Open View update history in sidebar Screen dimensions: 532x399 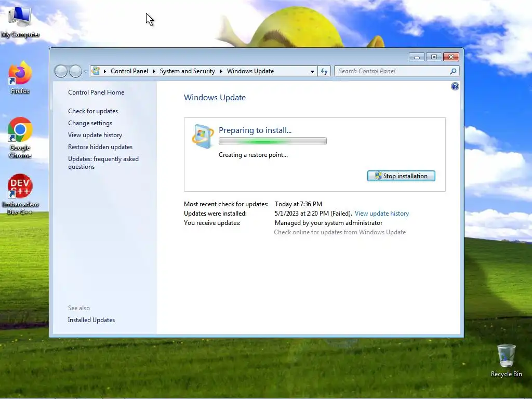(95, 135)
